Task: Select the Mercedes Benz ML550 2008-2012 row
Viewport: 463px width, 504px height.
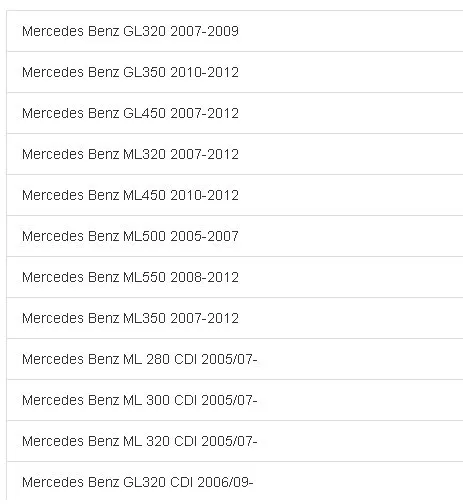Action: [x=235, y=277]
